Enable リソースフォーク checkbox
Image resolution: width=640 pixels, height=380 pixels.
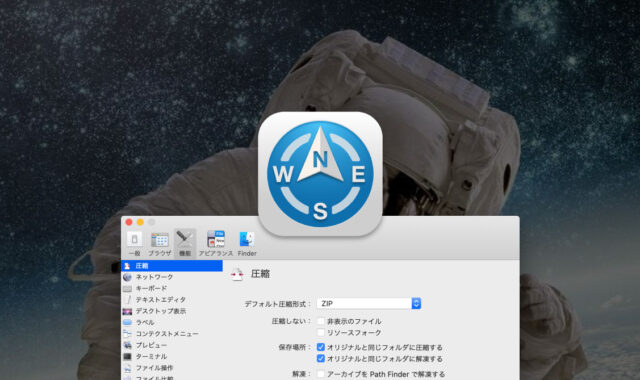click(321, 333)
